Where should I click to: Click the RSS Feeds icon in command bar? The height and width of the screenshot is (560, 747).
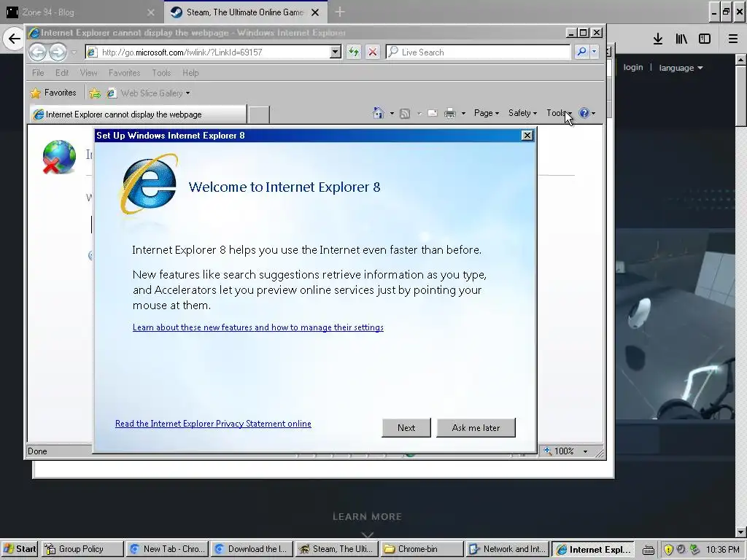(405, 113)
